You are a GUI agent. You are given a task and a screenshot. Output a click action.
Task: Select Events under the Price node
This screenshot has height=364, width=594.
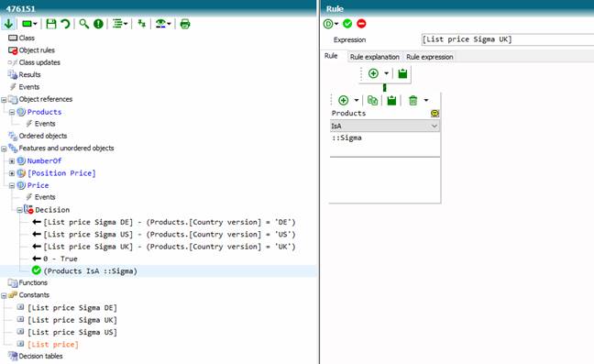coord(45,197)
